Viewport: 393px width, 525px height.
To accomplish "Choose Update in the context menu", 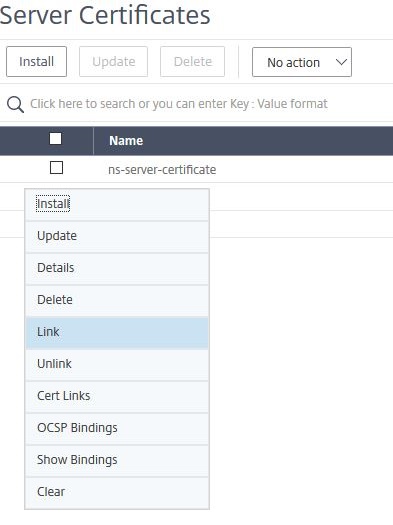I will [117, 236].
